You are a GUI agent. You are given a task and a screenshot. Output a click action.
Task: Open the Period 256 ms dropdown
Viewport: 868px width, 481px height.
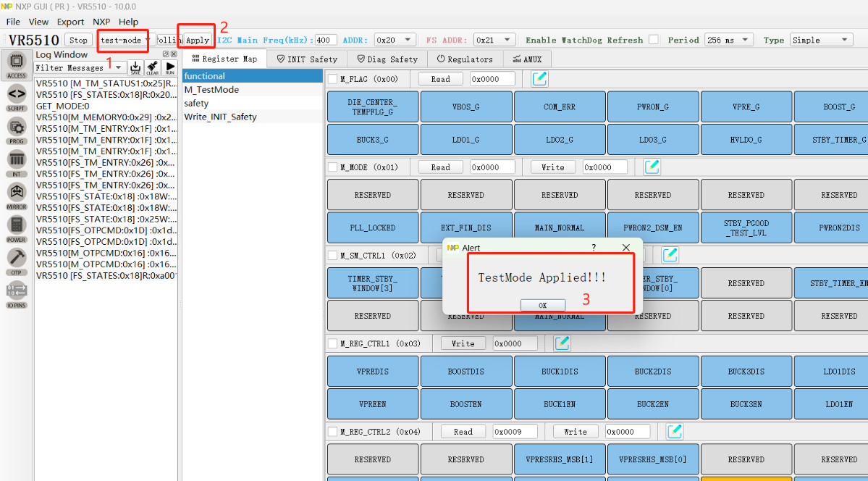(x=729, y=40)
